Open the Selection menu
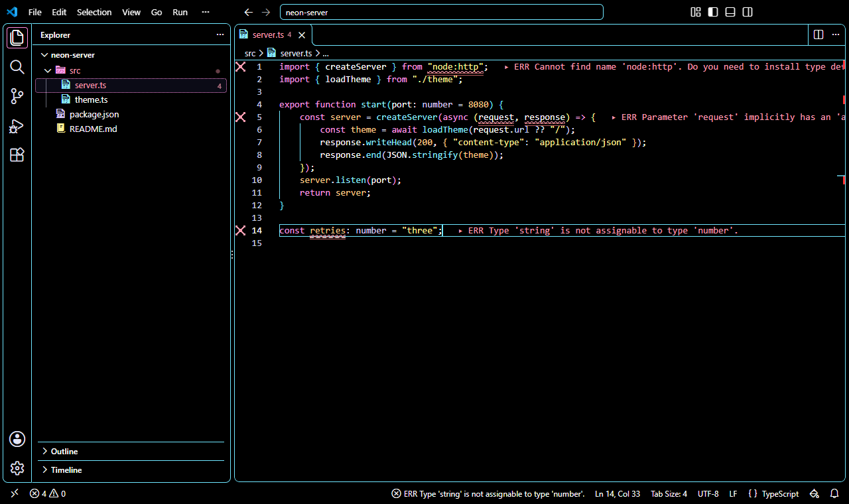This screenshot has height=504, width=849. click(x=94, y=12)
